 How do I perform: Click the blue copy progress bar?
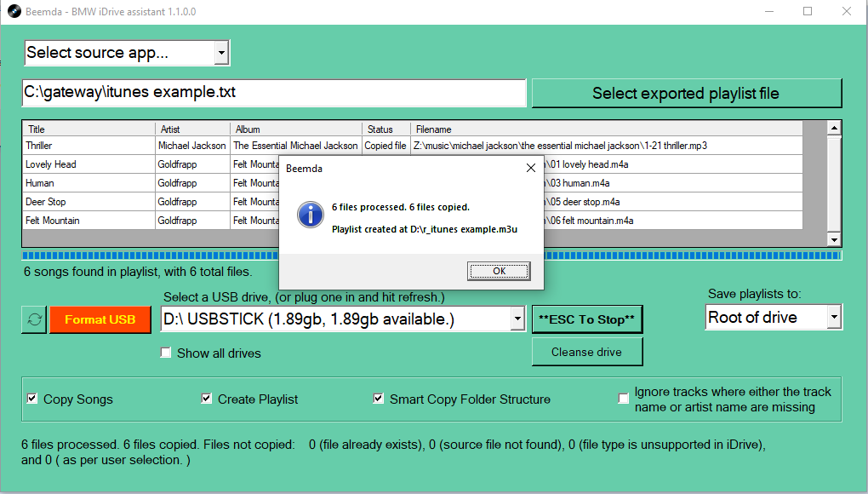click(431, 256)
